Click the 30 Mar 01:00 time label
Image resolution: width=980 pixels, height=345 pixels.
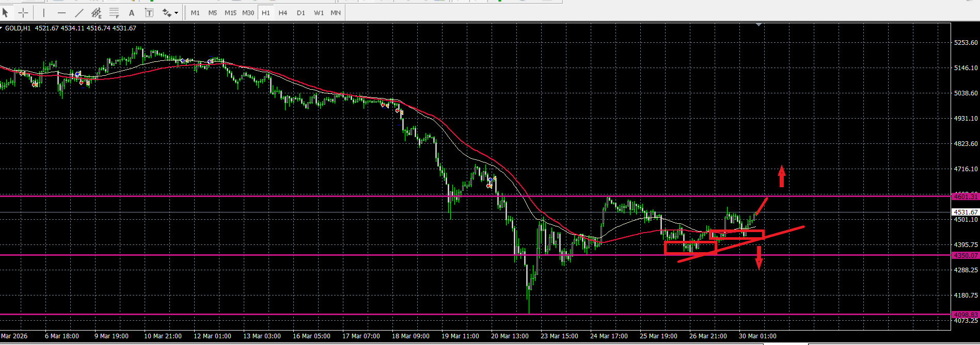pos(757,336)
